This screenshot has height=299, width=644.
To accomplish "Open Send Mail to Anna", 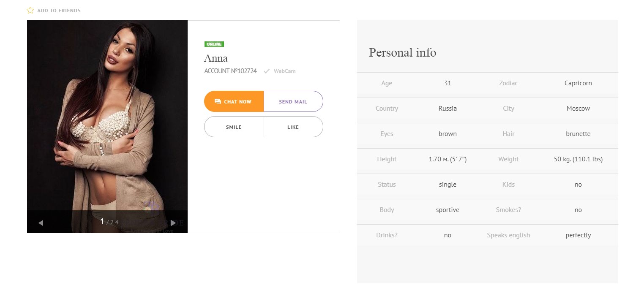I will pyautogui.click(x=293, y=101).
